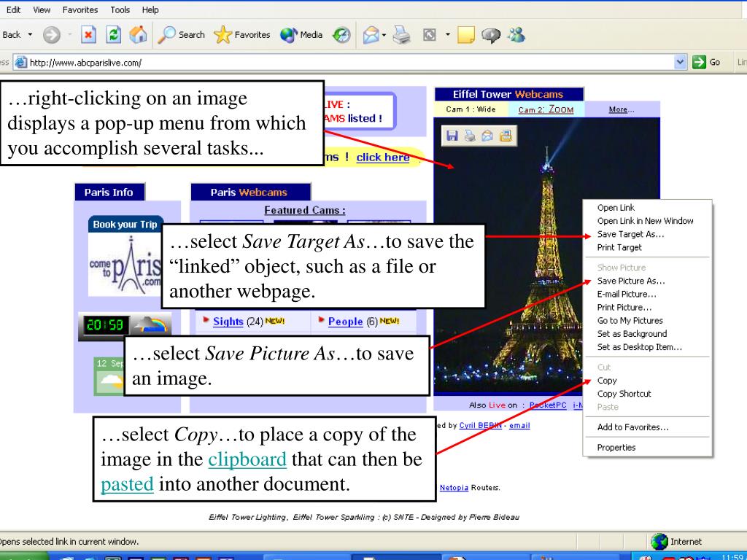
Task: Open the Media toolbar button
Action: coord(301,35)
